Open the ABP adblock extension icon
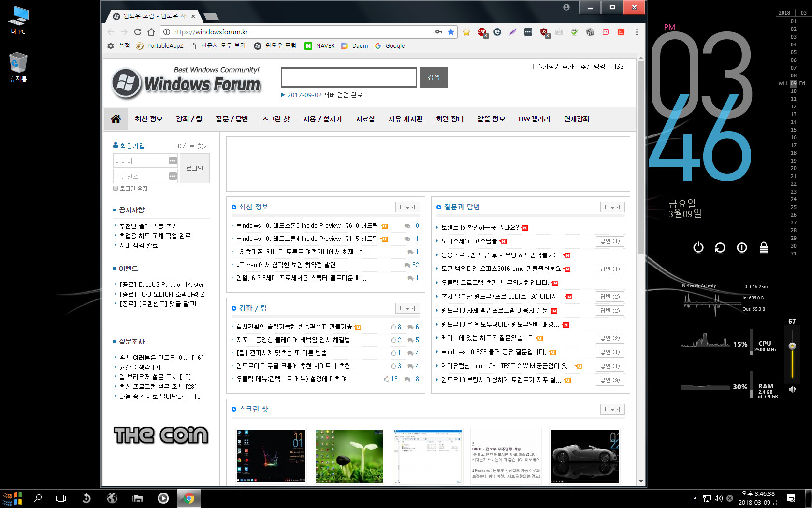This screenshot has width=812, height=508. click(482, 32)
